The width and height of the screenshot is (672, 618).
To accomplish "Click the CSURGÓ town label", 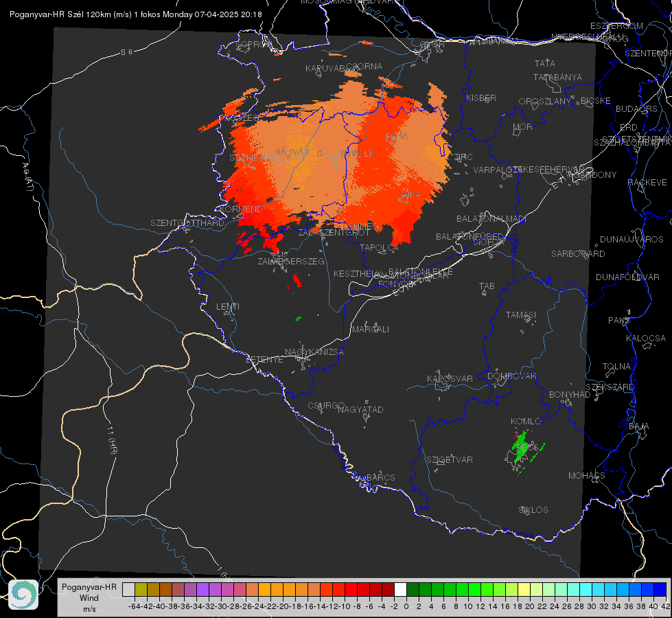I will point(326,406).
